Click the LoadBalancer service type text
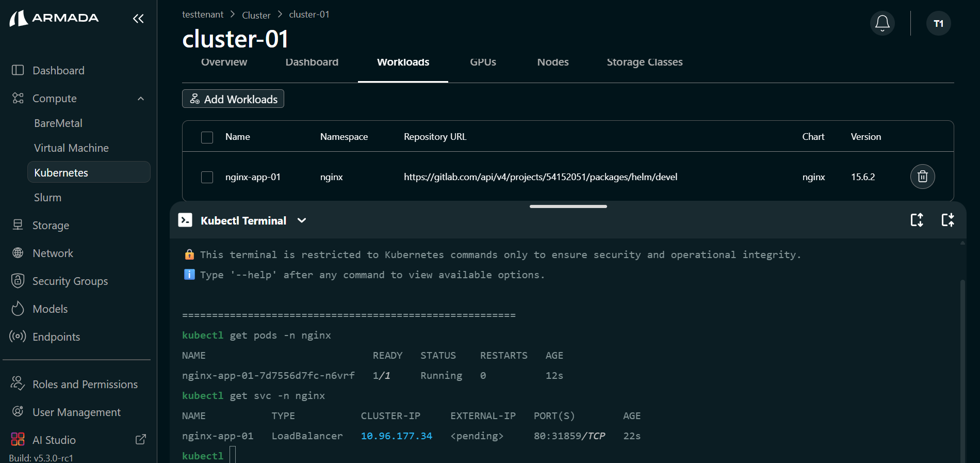Image resolution: width=980 pixels, height=463 pixels. click(307, 436)
